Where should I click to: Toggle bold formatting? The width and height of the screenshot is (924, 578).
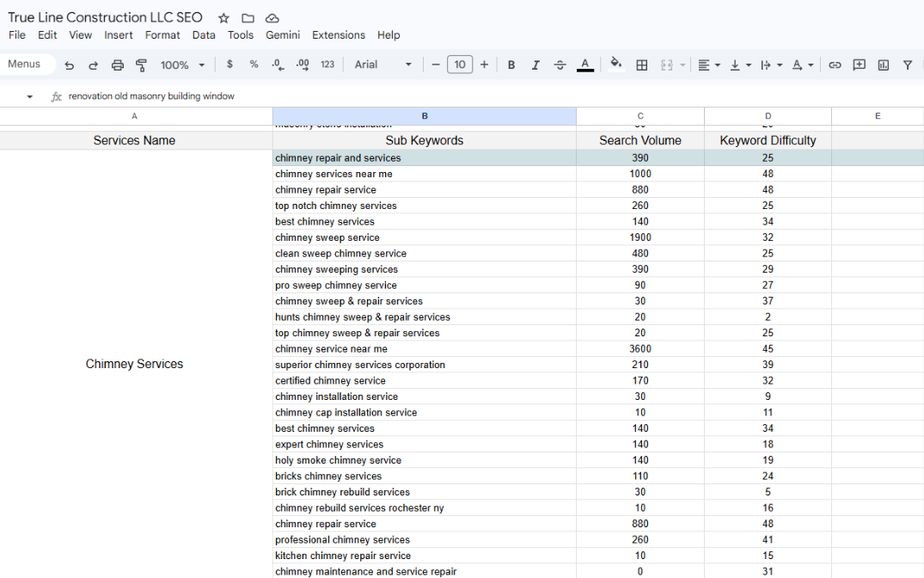[511, 65]
